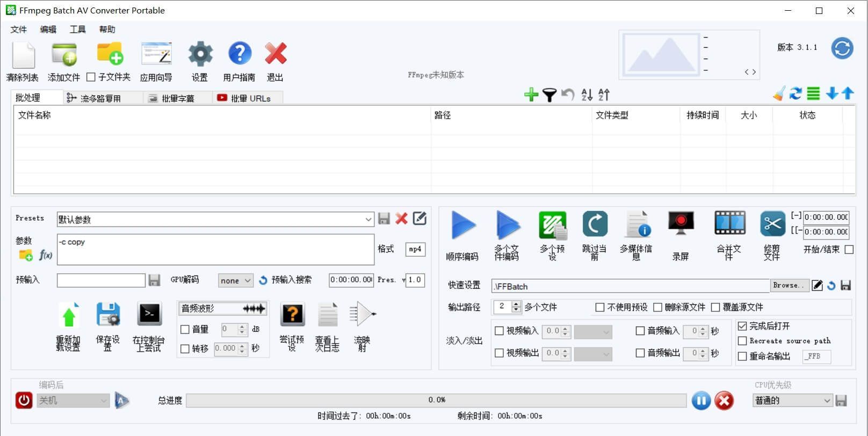Screen dimensions: 868x436
Task: Click the broom clean list icon
Action: (x=779, y=93)
